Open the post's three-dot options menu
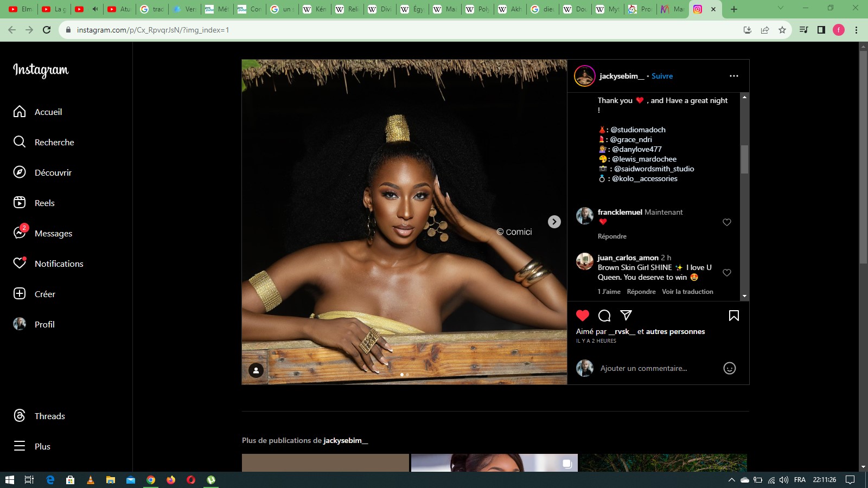This screenshot has height=488, width=868. [x=733, y=76]
